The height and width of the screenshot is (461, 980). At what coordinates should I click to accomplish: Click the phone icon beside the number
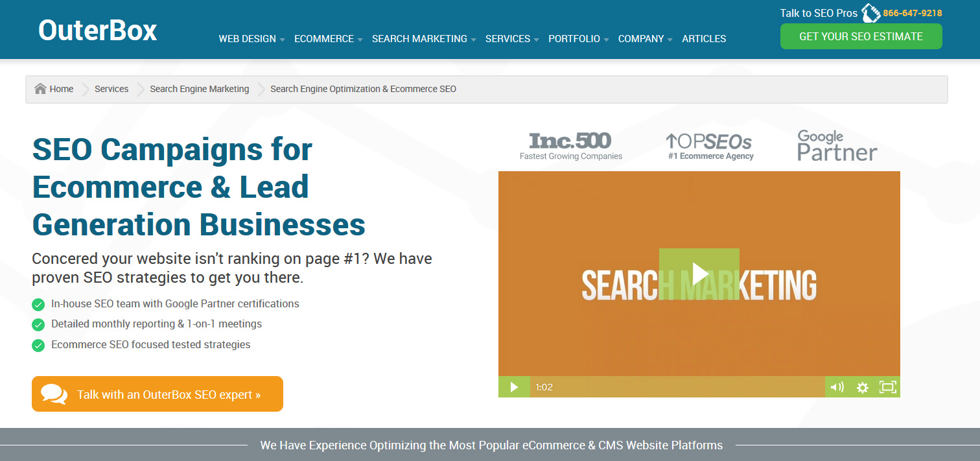(x=870, y=13)
